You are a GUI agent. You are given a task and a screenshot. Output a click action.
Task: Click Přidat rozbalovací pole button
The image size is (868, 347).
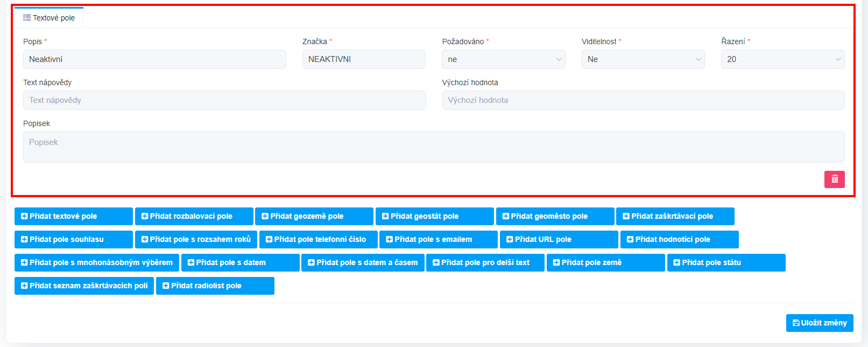pos(194,216)
